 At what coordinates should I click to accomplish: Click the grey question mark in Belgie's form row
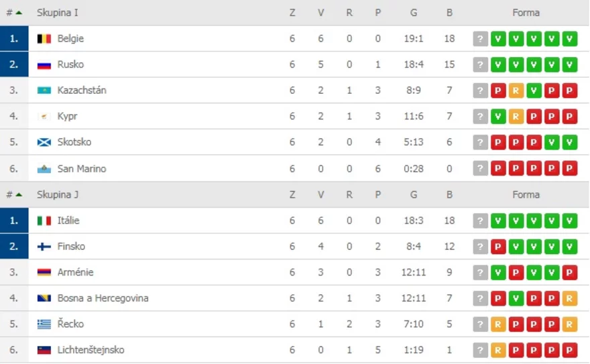click(480, 39)
